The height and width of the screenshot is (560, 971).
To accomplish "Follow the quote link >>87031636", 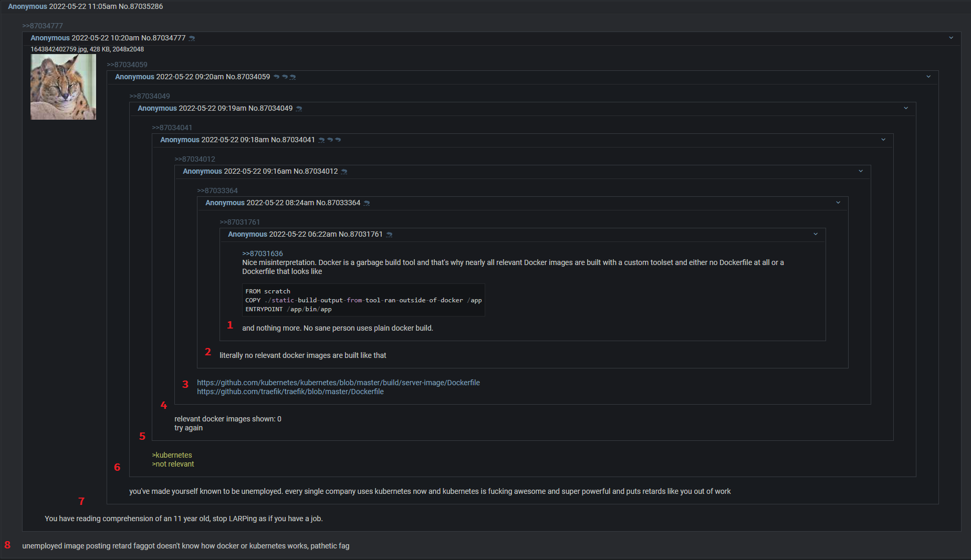I will click(x=263, y=253).
